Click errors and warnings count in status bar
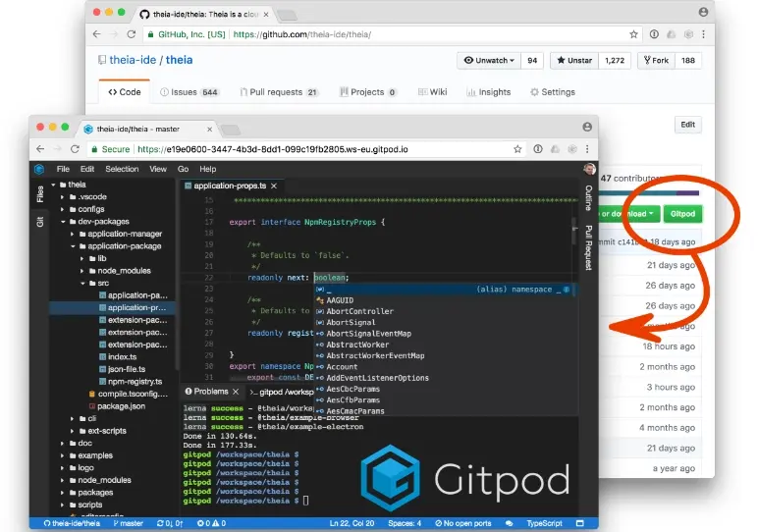 (x=211, y=523)
